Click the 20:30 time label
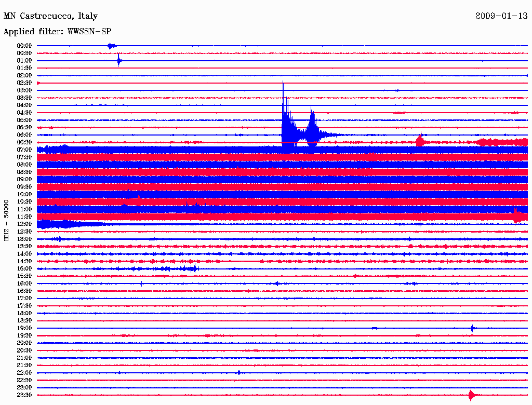 [24, 350]
